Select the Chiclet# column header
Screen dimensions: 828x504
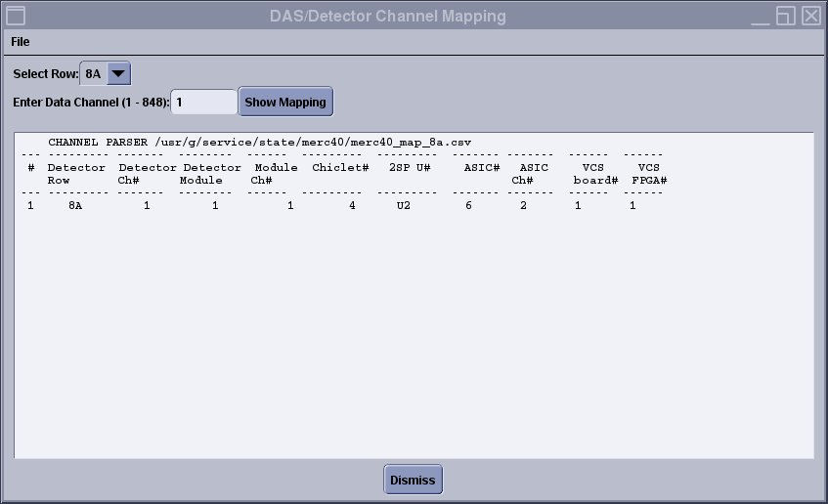(340, 168)
